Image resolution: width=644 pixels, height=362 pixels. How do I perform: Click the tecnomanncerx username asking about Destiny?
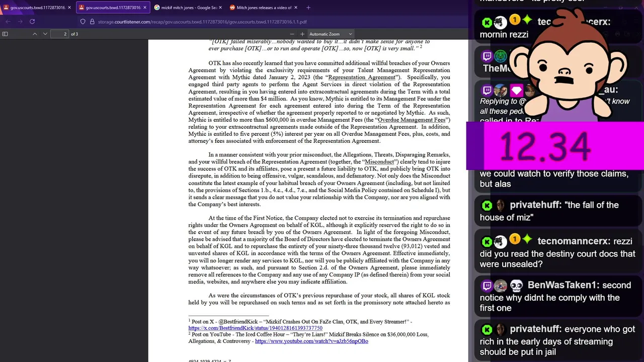click(x=574, y=241)
